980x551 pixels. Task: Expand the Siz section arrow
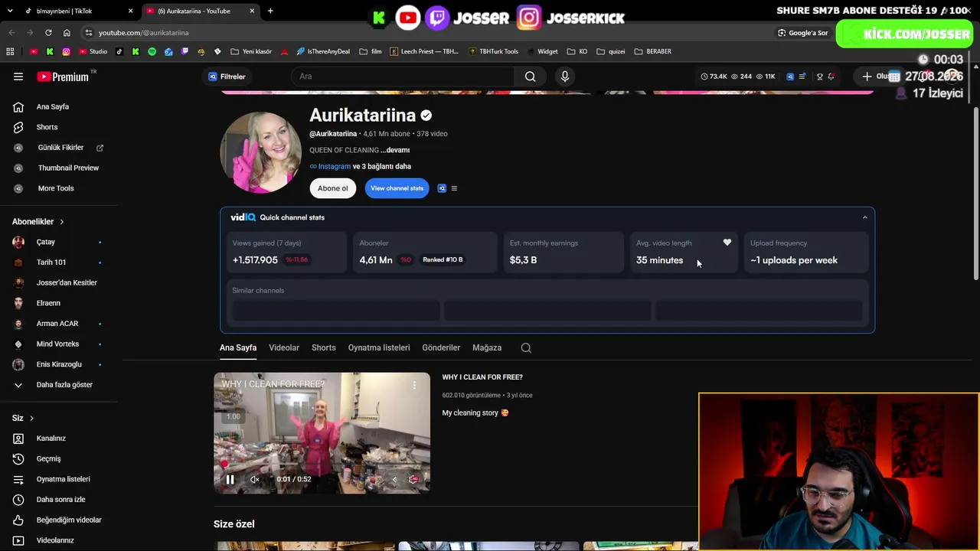click(31, 418)
